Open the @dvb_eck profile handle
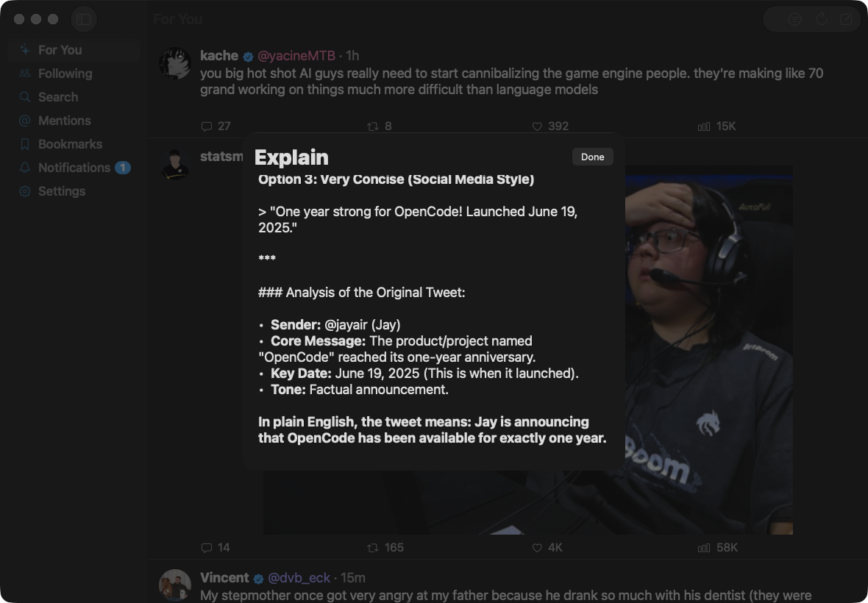Viewport: 868px width, 603px height. tap(299, 578)
